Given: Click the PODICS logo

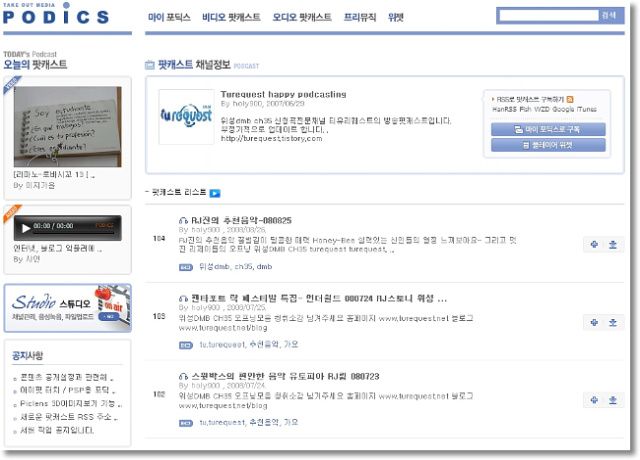Looking at the screenshot, I should click(56, 14).
